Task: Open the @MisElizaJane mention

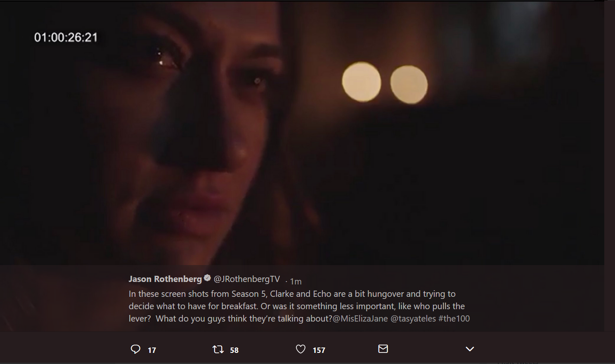Action: pos(360,319)
